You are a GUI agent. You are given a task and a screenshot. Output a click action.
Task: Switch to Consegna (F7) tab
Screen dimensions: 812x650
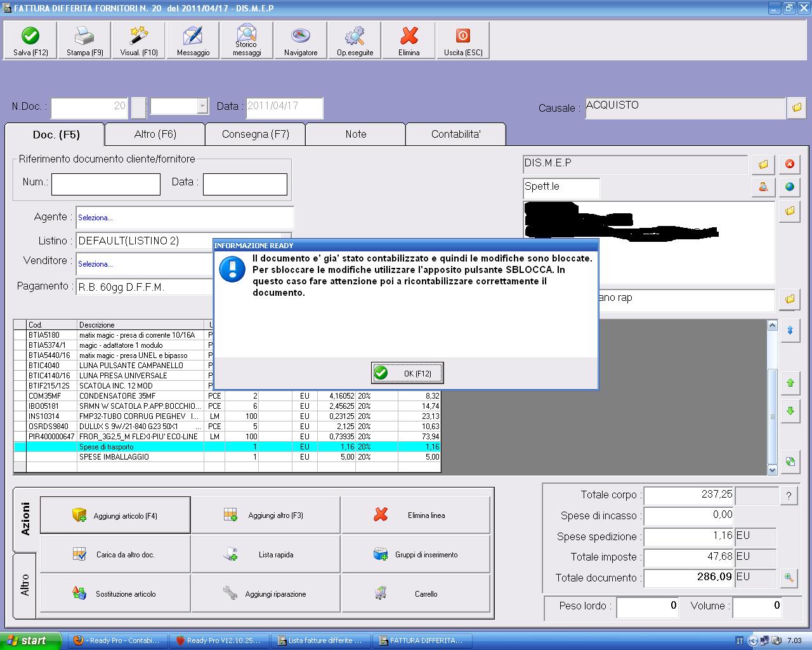(256, 134)
